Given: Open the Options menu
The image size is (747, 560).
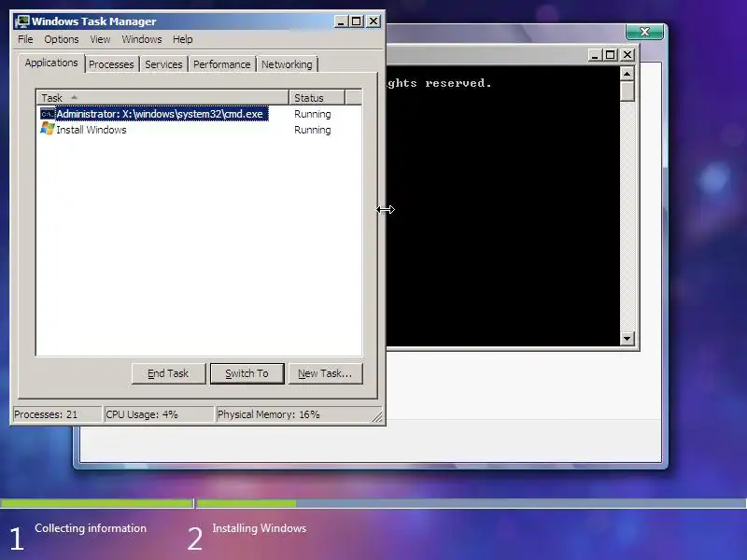Looking at the screenshot, I should pos(62,39).
